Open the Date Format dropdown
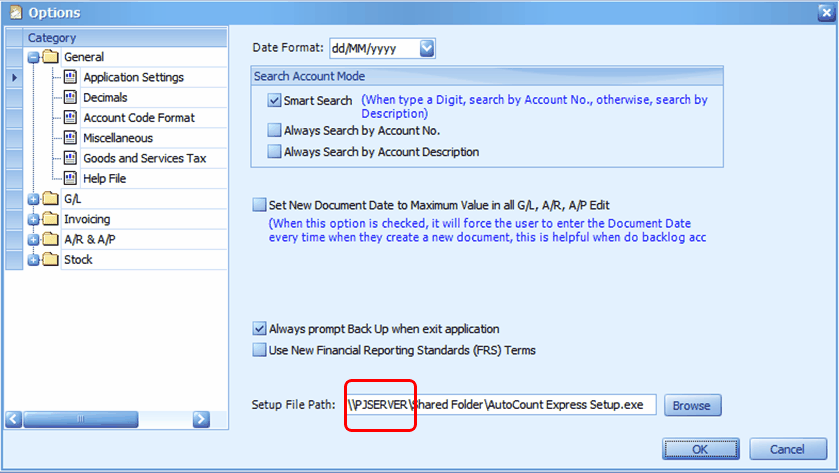This screenshot has width=839, height=473. (x=427, y=48)
